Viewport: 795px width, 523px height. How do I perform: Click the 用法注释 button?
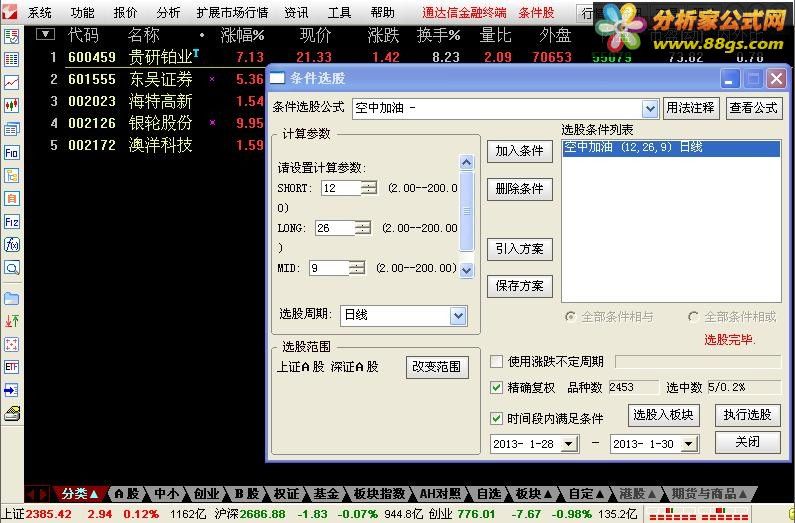point(691,108)
